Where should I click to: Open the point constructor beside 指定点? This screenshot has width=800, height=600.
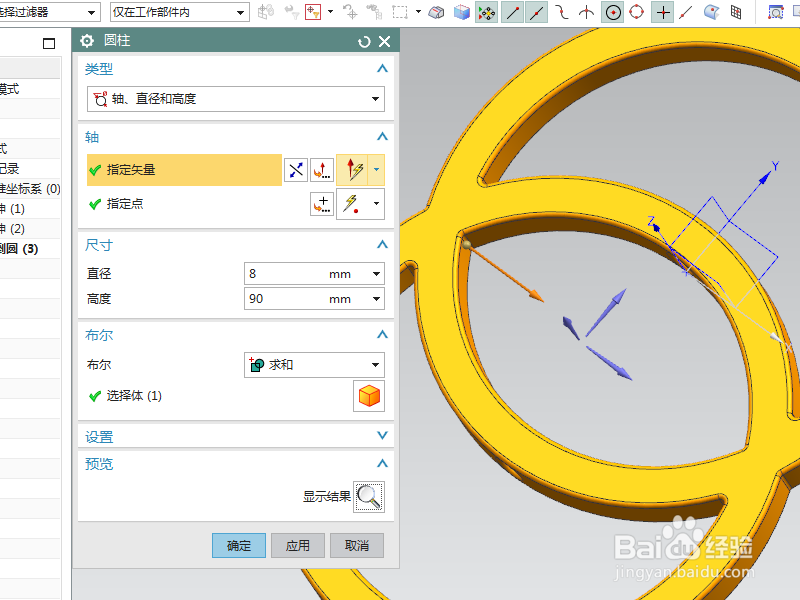[x=323, y=204]
